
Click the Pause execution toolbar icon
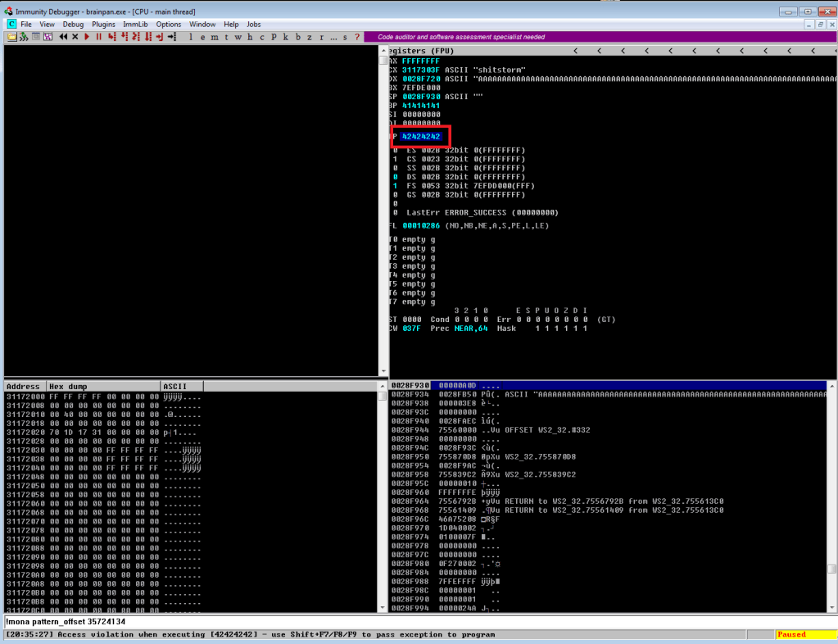99,37
